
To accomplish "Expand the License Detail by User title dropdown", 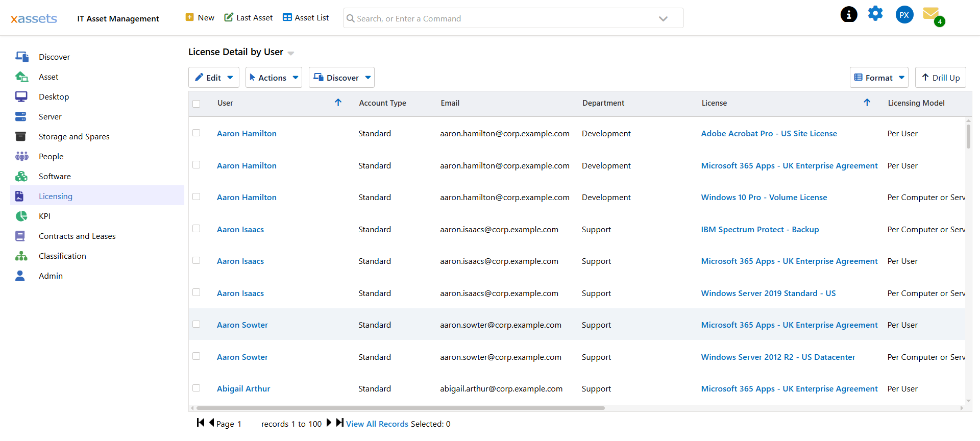I will 291,53.
